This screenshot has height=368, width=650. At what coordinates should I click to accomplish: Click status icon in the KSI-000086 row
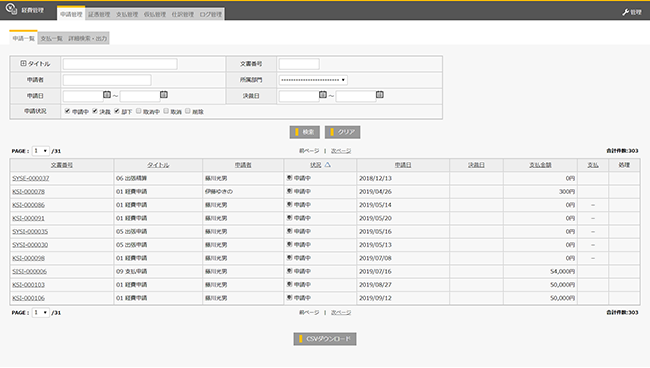tap(289, 204)
